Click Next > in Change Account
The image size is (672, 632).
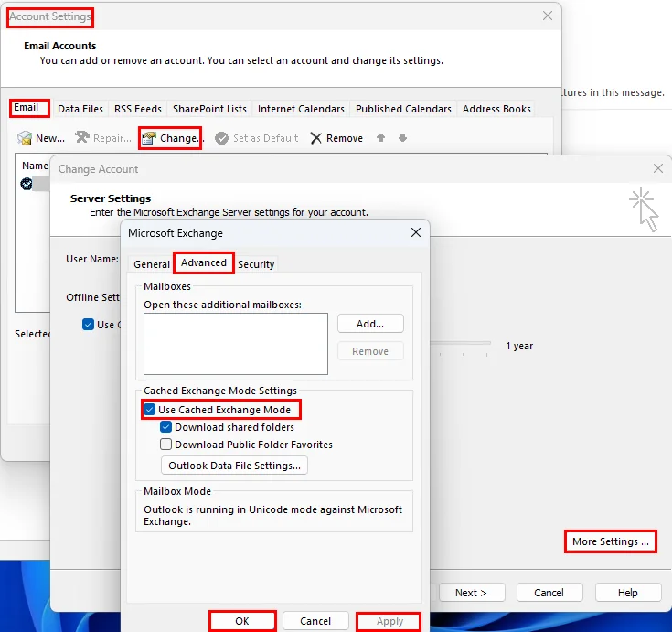point(471,593)
